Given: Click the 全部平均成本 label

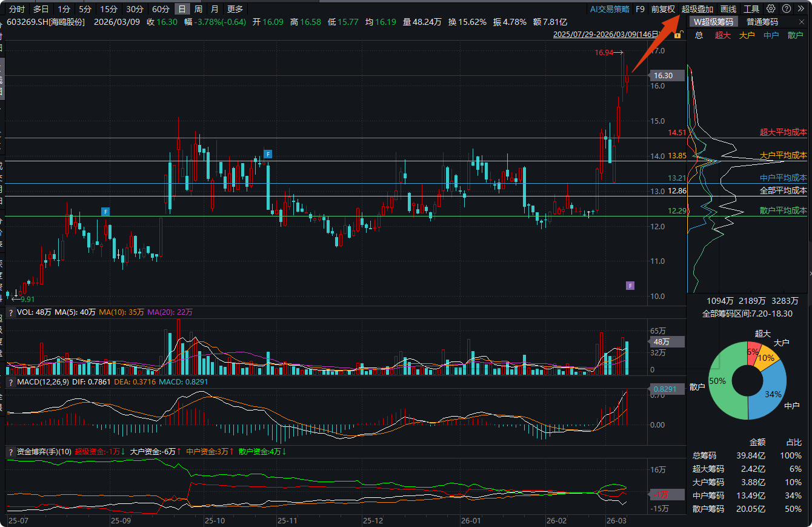Looking at the screenshot, I should pos(783,190).
